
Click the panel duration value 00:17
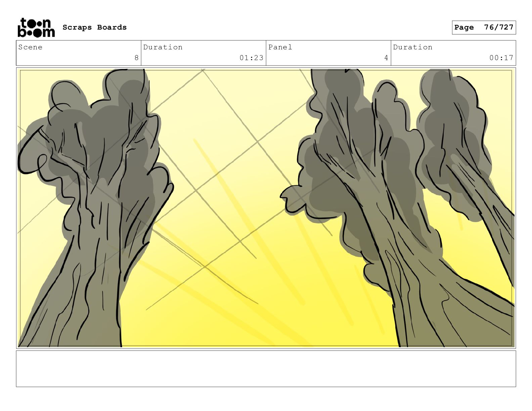pos(501,58)
